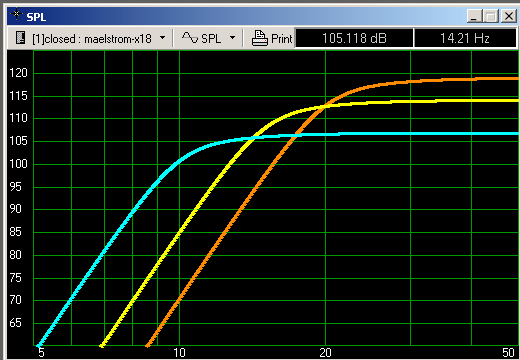
Task: Click the printer icon
Action: [260, 38]
